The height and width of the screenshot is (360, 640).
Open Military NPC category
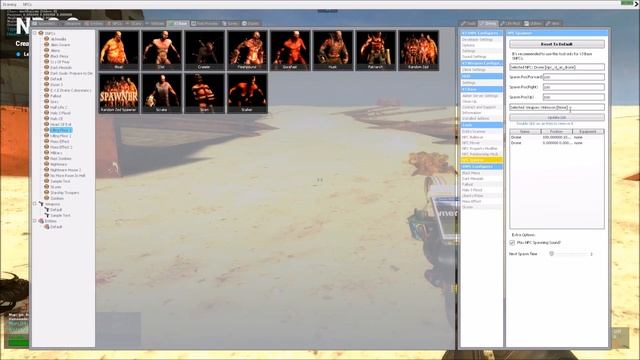pyautogui.click(x=56, y=153)
